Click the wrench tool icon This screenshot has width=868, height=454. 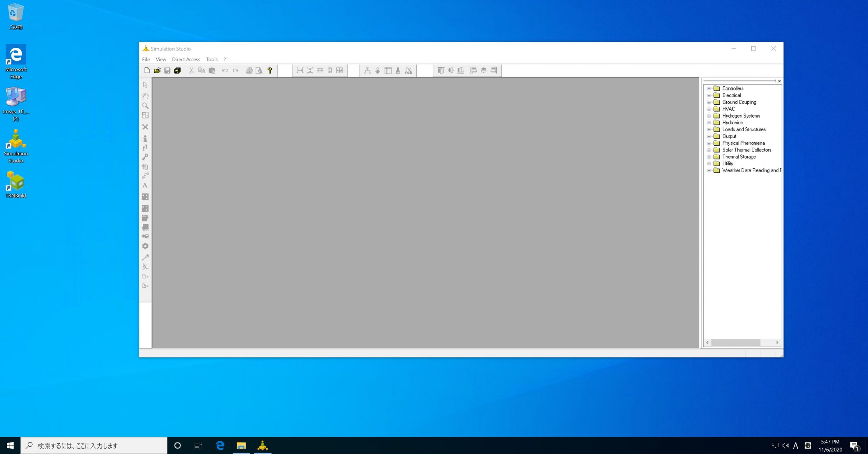(x=145, y=157)
